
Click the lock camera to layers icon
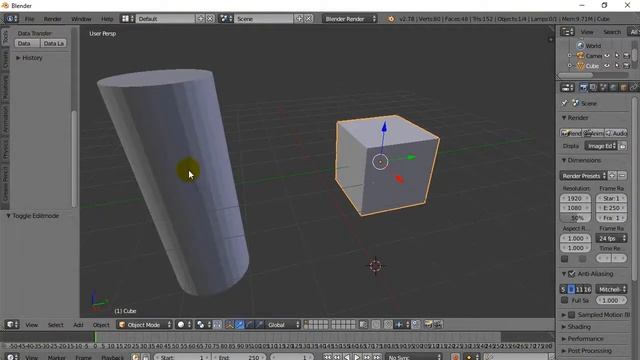point(363,324)
